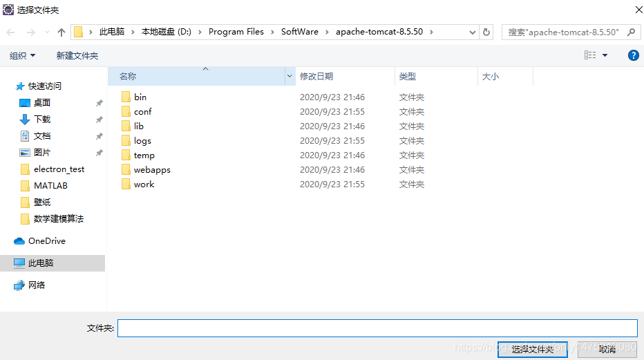The height and width of the screenshot is (360, 644).
Task: Click pin icon next to 文档
Action: click(99, 136)
